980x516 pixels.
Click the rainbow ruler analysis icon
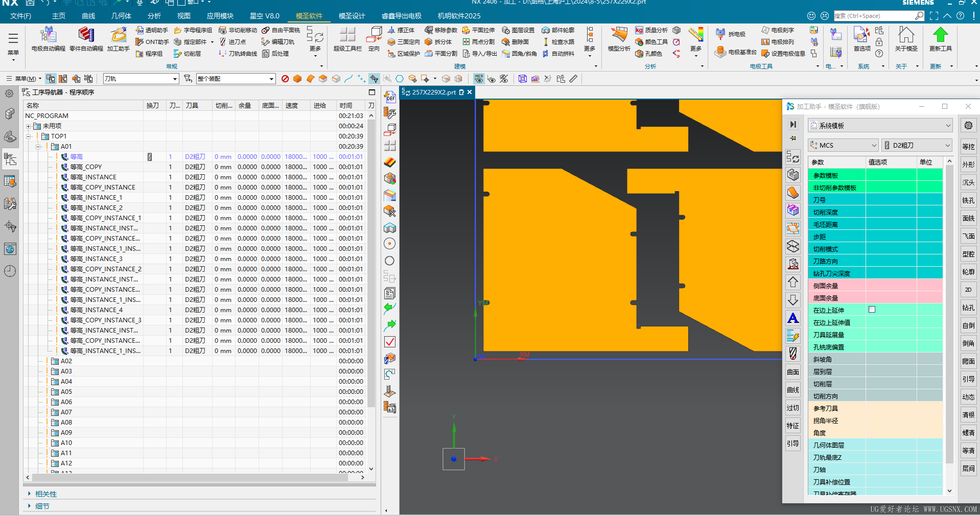click(695, 34)
